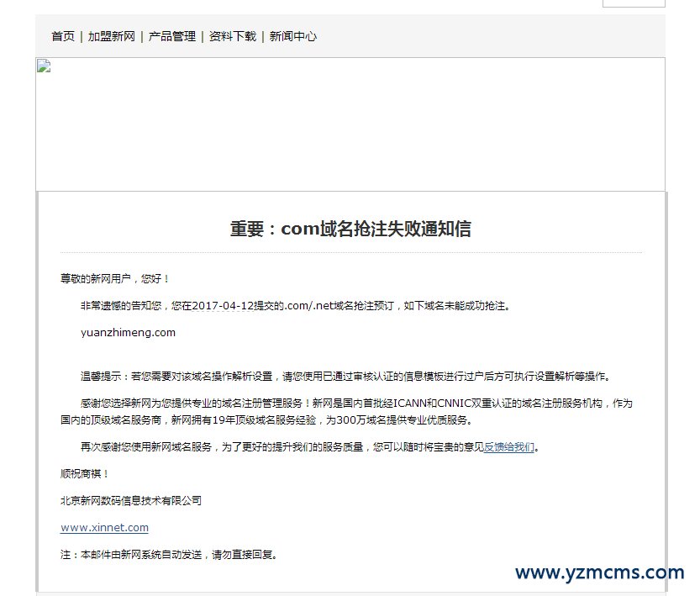700x596 pixels.
Task: Click the partial box at top right
Action: coord(634,3)
